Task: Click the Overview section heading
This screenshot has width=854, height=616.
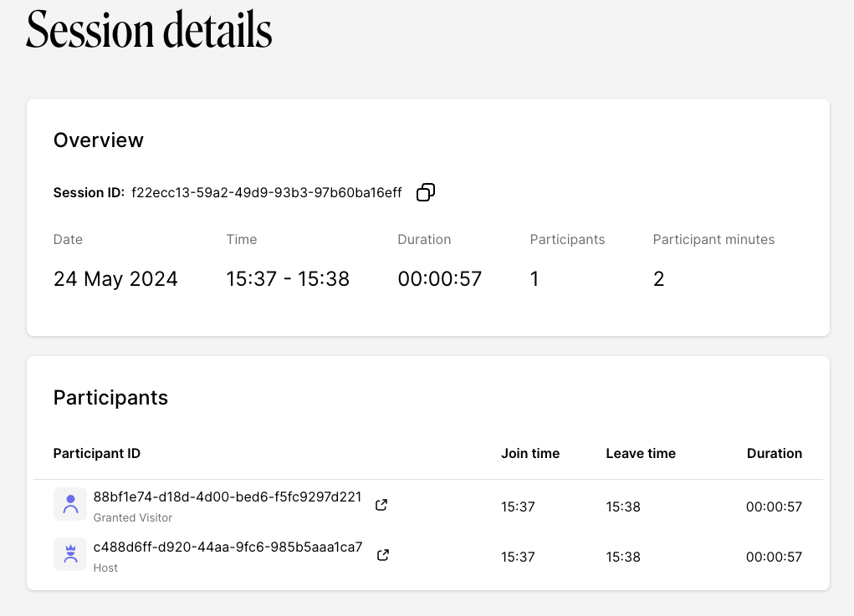Action: click(x=99, y=140)
